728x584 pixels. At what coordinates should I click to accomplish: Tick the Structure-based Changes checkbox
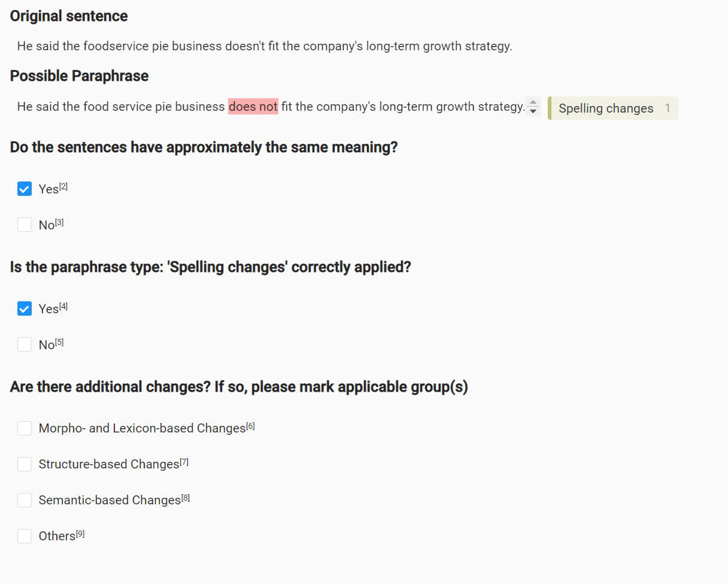25,464
